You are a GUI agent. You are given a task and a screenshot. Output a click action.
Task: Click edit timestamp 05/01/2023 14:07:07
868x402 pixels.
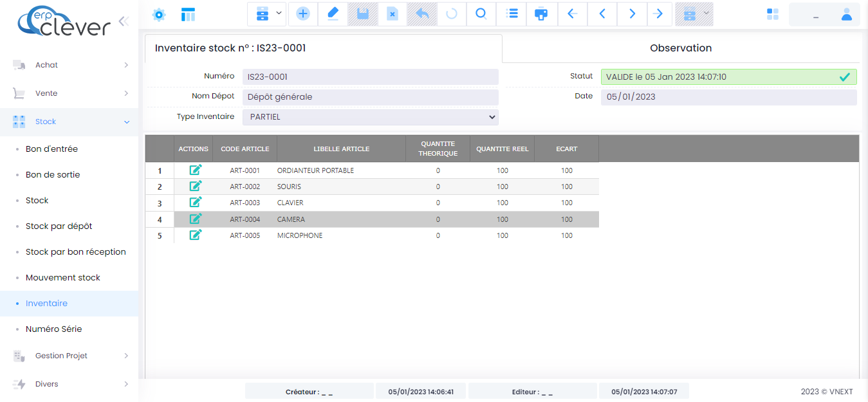(x=643, y=391)
